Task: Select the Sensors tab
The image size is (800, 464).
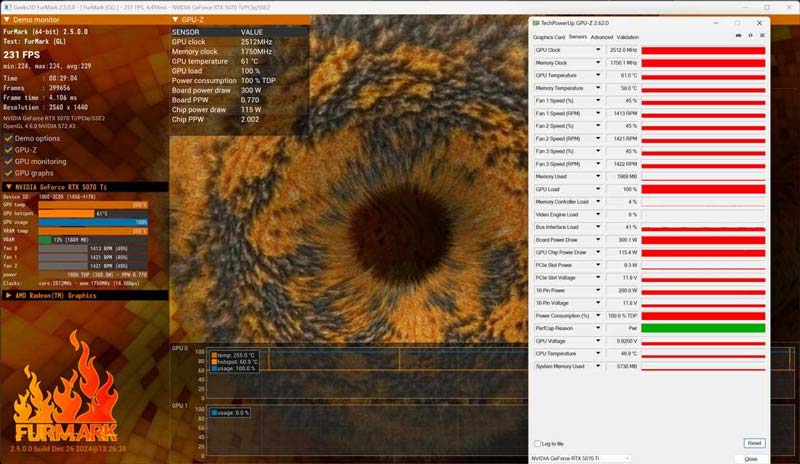Action: point(578,37)
